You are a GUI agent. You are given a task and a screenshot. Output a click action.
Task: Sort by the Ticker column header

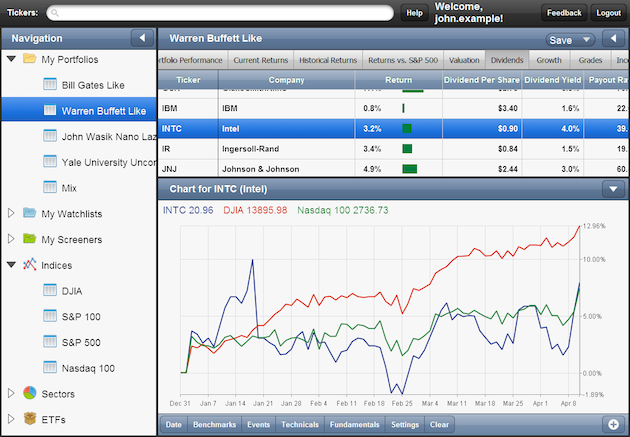188,80
